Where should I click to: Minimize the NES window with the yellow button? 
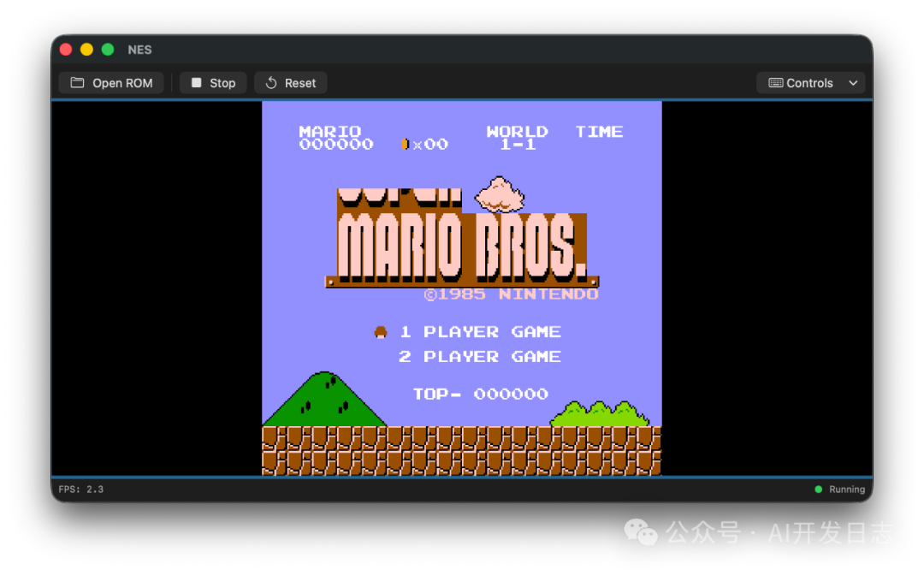(x=86, y=50)
